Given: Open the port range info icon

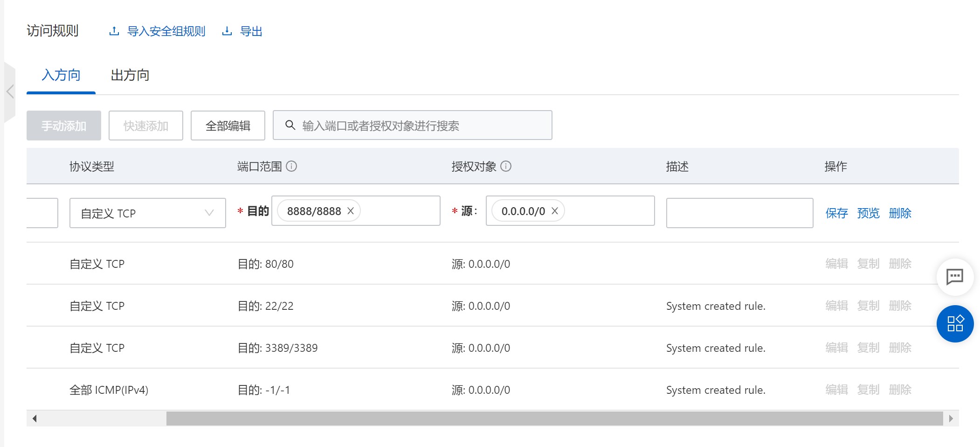Looking at the screenshot, I should click(291, 166).
